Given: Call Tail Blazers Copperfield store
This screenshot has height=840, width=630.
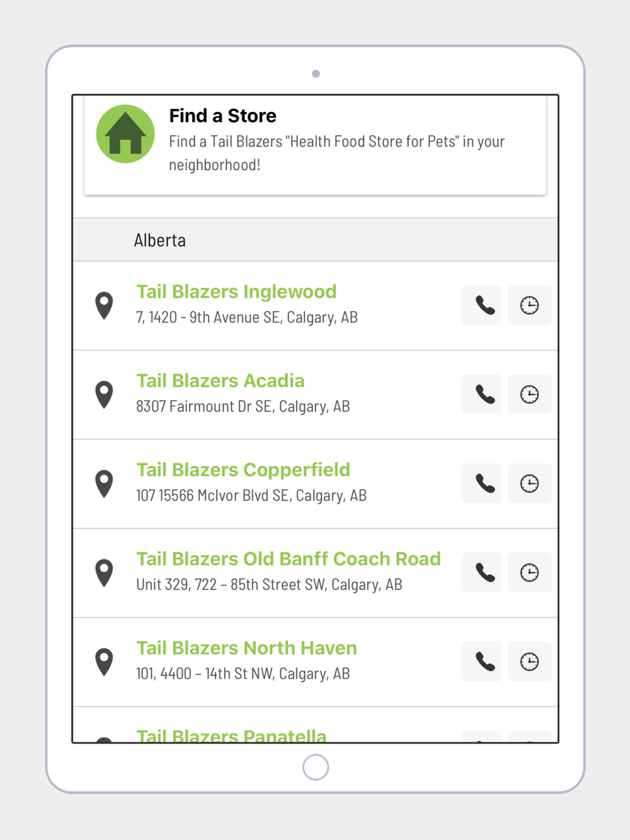Looking at the screenshot, I should pos(482,484).
